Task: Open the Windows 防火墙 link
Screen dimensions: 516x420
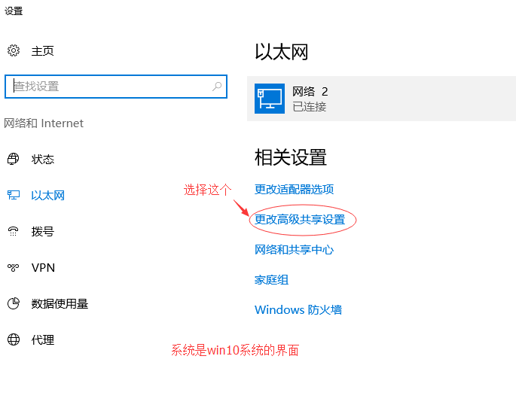Action: 298,310
